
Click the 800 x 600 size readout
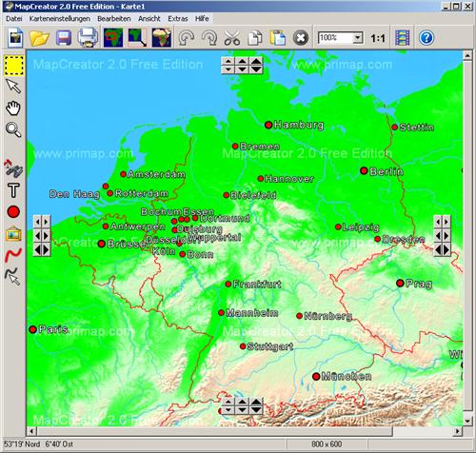(x=327, y=444)
